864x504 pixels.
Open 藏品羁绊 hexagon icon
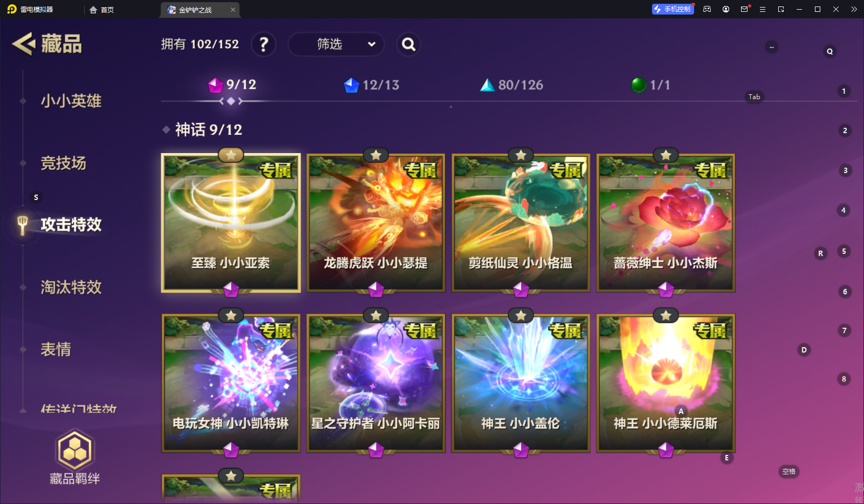(75, 451)
